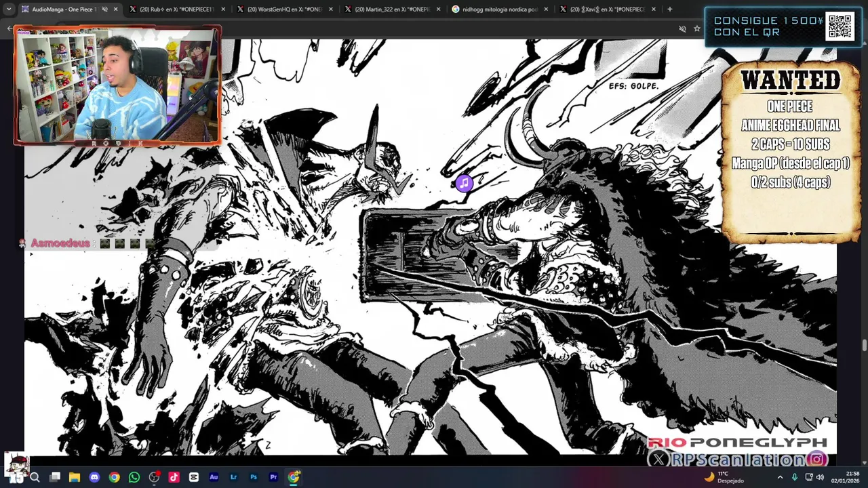868x488 pixels.
Task: Expand the Chrome tab search dropdown
Action: (9, 9)
